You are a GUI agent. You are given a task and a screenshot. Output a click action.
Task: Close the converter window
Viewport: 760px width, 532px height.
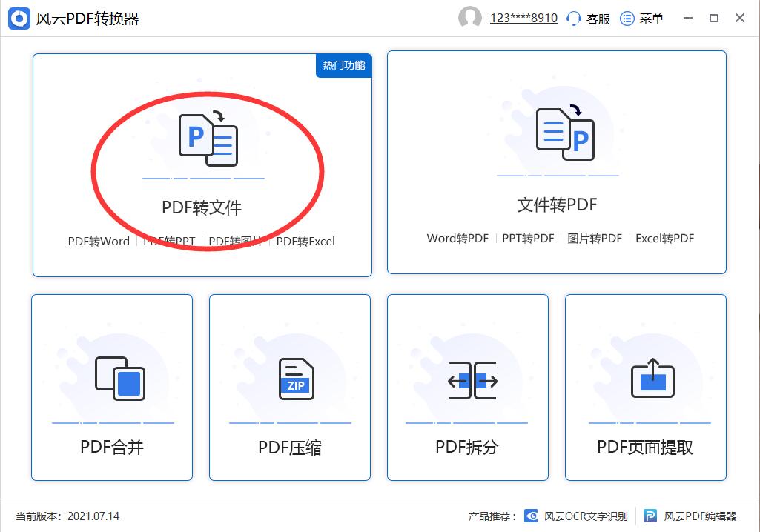click(x=740, y=18)
